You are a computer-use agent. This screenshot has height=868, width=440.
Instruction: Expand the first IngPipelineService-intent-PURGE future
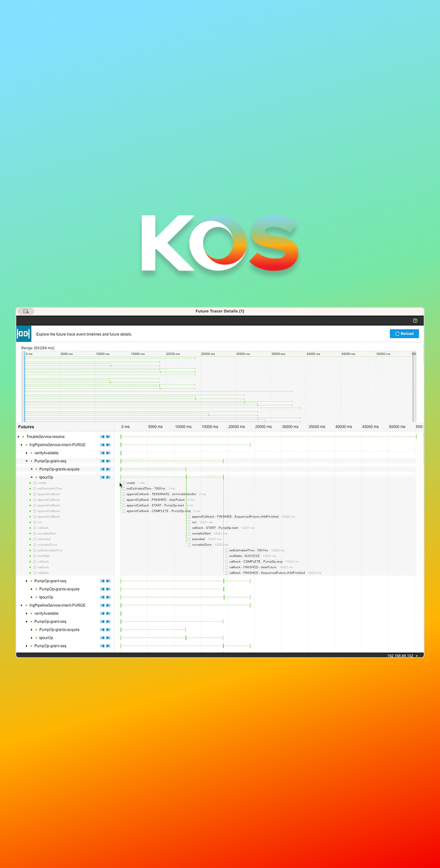tap(21, 445)
